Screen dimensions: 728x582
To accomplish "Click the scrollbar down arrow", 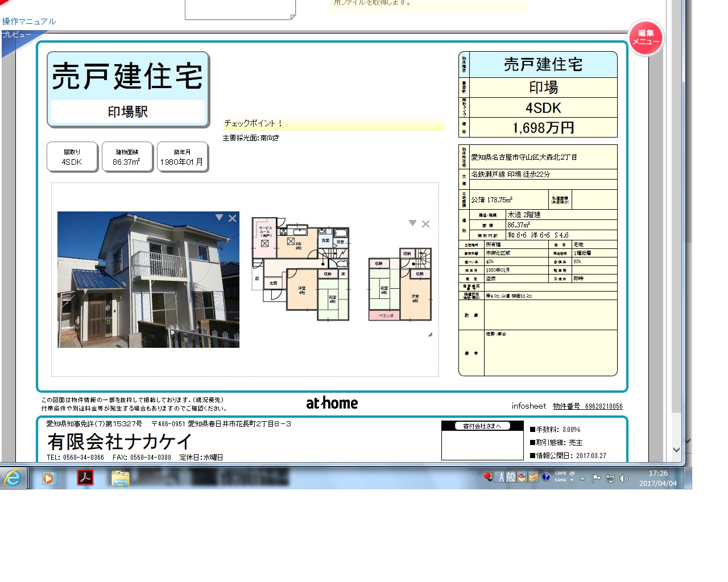I will (x=676, y=450).
